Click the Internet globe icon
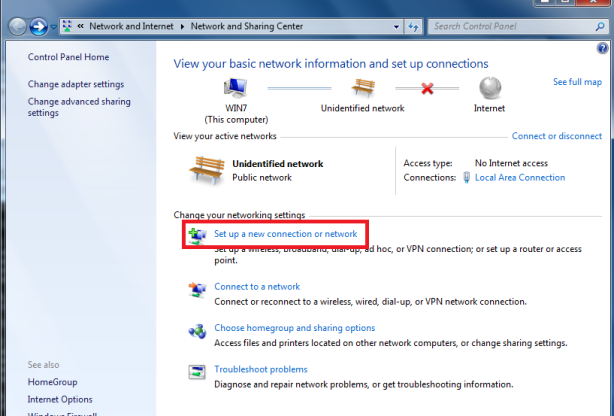 point(490,87)
